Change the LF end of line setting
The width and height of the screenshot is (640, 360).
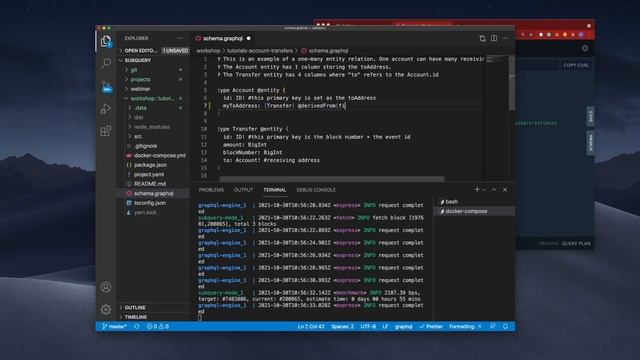[x=385, y=327]
